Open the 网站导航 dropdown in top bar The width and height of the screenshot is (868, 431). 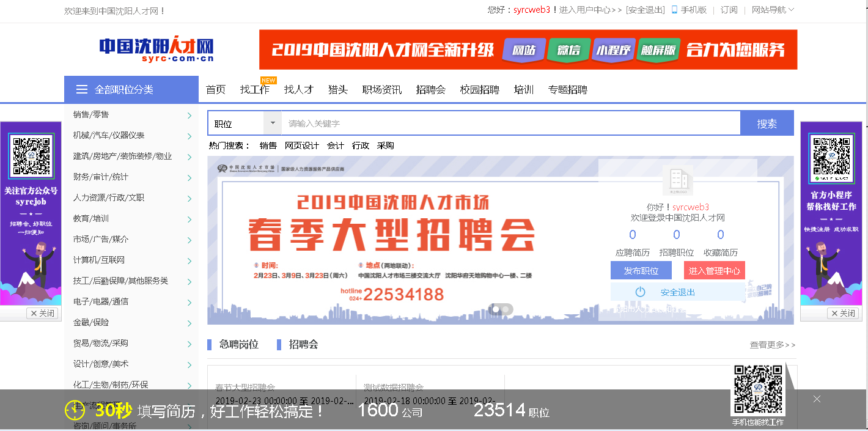tap(773, 10)
